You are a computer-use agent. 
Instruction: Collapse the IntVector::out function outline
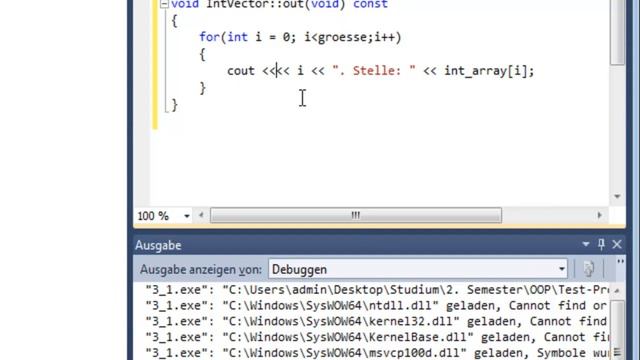tap(164, 4)
